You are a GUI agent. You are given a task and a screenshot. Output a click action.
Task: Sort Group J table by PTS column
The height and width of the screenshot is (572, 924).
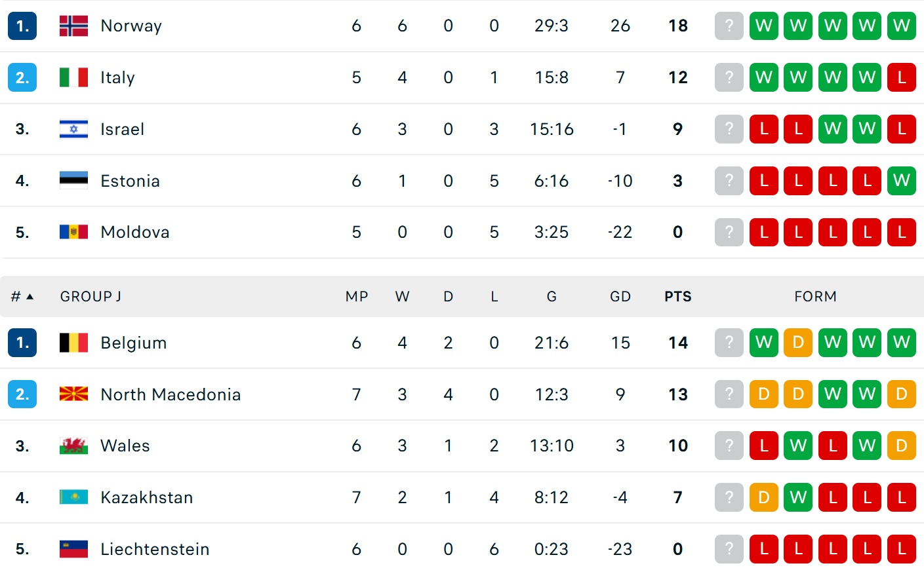click(677, 297)
